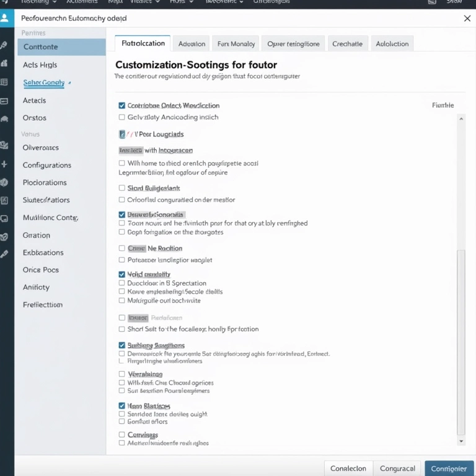476x476 pixels.
Task: Click the rail icon beside the Contonte row
Action: point(4,45)
